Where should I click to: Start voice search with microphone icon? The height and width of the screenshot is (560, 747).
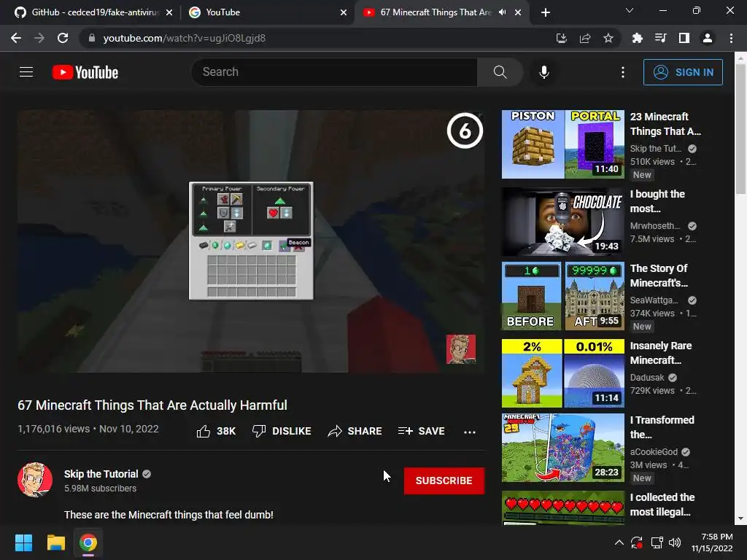click(x=543, y=72)
